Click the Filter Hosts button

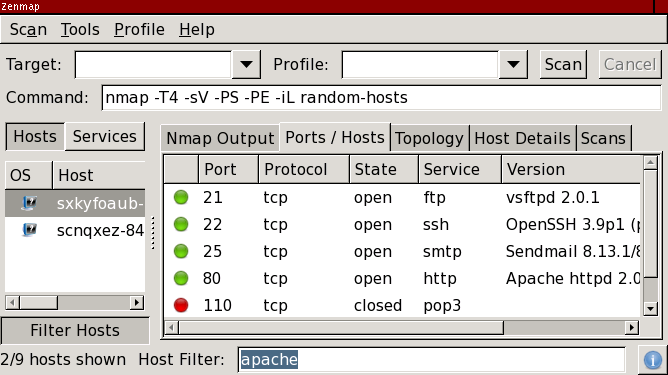point(75,330)
